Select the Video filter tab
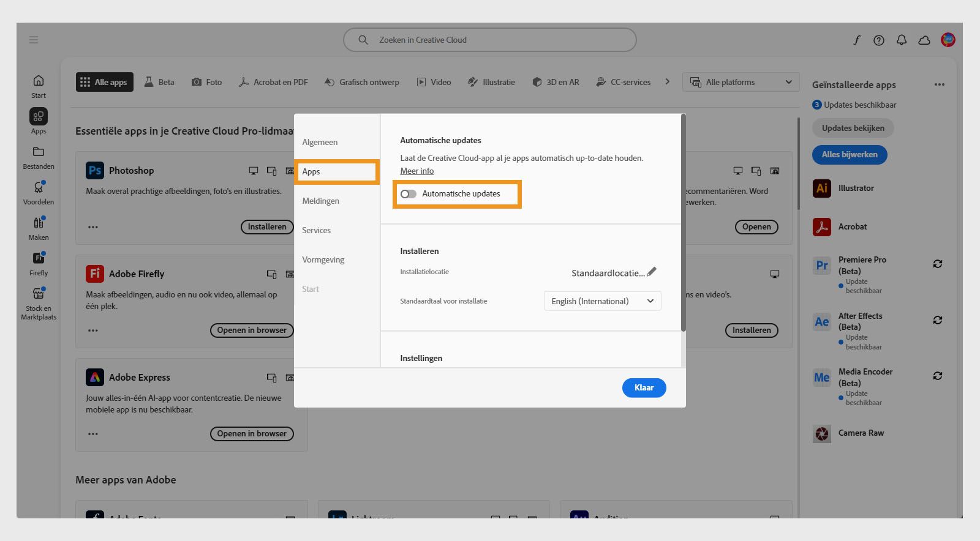 434,82
